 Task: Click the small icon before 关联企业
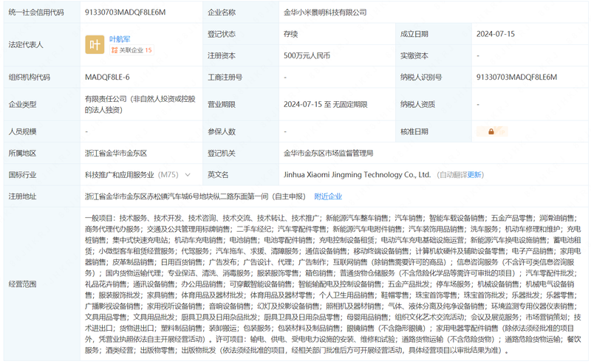tap(113, 50)
